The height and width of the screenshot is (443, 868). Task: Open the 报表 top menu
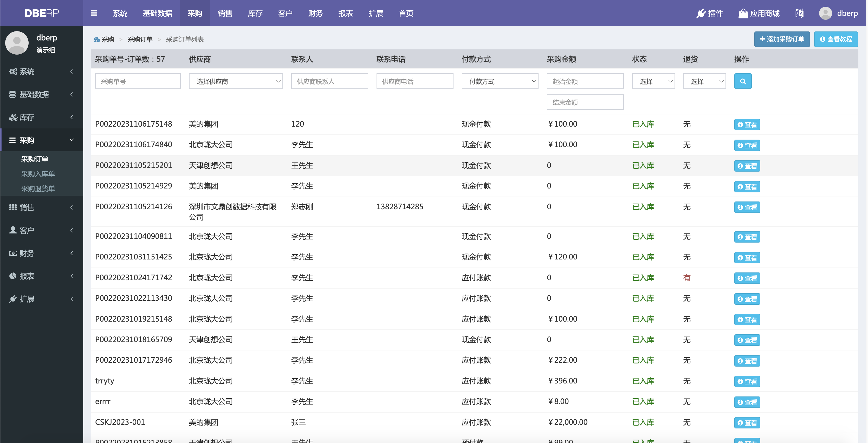pos(346,13)
